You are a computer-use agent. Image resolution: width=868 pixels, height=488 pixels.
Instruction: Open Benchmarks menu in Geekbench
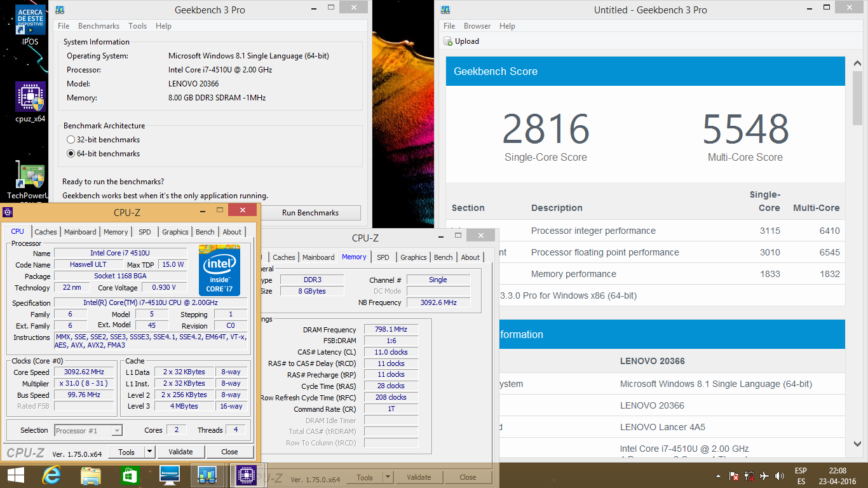(x=98, y=26)
